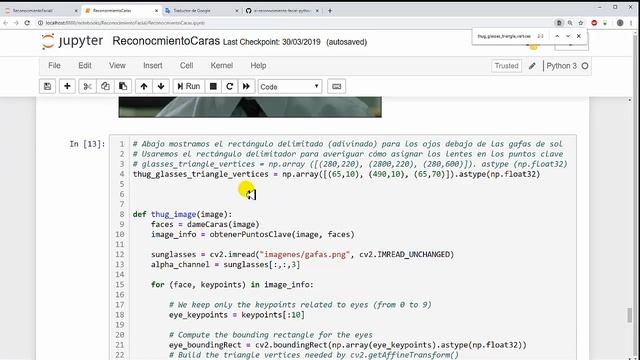This screenshot has height=360, width=640.
Task: Close the Traductor de Google tab
Action: click(x=237, y=11)
